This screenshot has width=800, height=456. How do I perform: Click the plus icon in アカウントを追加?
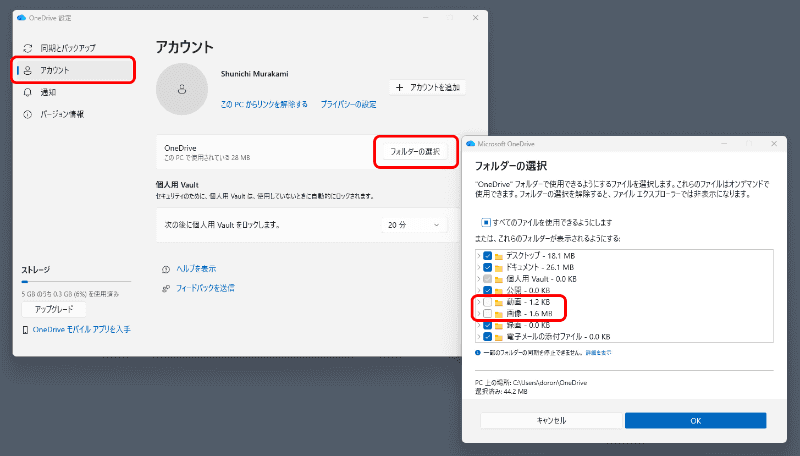pyautogui.click(x=399, y=88)
